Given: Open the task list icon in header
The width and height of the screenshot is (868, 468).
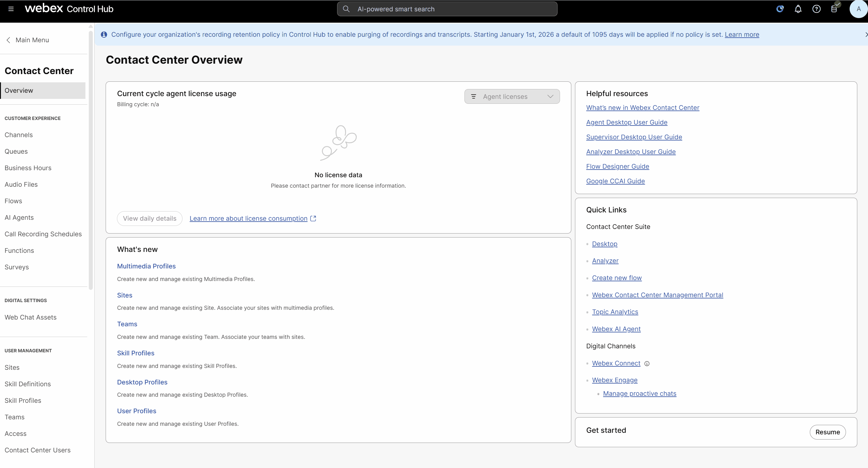Looking at the screenshot, I should [x=834, y=9].
